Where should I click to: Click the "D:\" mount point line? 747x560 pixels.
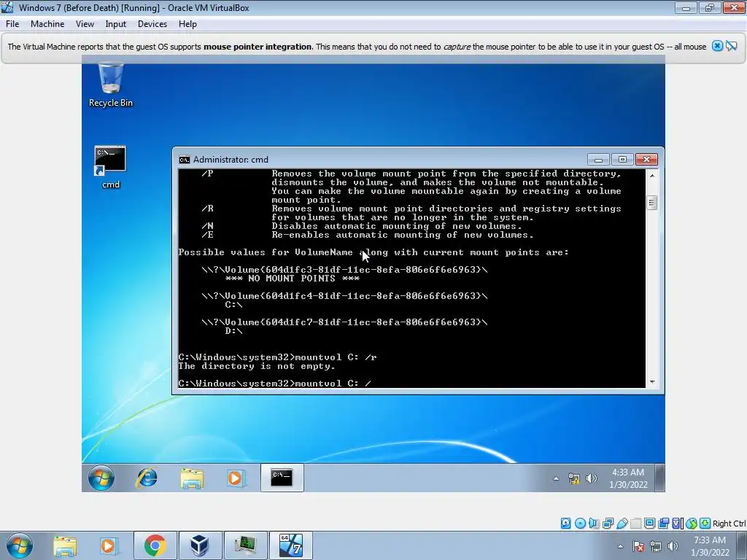pos(233,331)
